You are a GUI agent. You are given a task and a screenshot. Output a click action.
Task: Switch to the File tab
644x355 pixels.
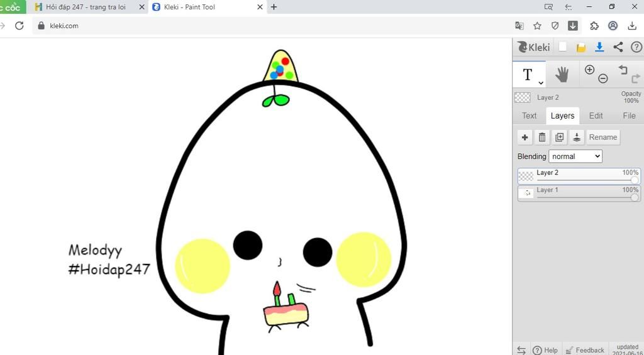tap(629, 116)
